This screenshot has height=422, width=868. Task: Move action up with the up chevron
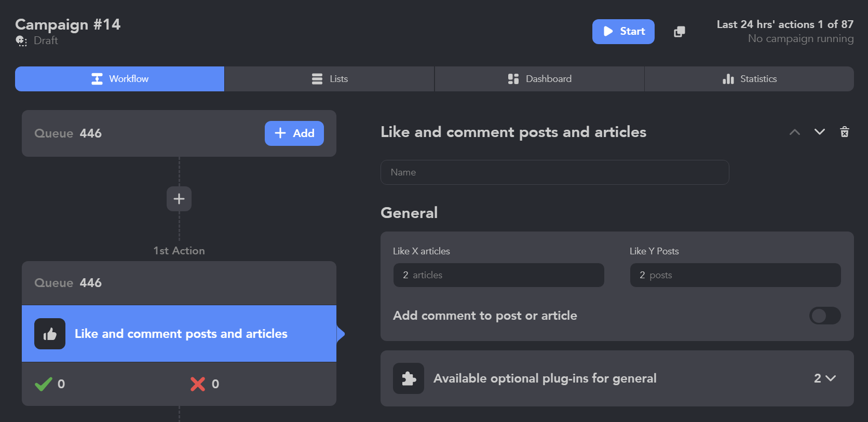click(x=795, y=132)
